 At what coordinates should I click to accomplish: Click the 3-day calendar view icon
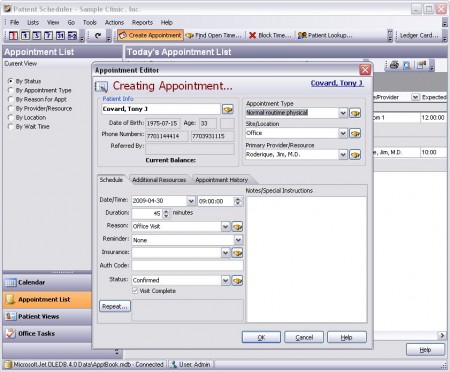coord(37,35)
